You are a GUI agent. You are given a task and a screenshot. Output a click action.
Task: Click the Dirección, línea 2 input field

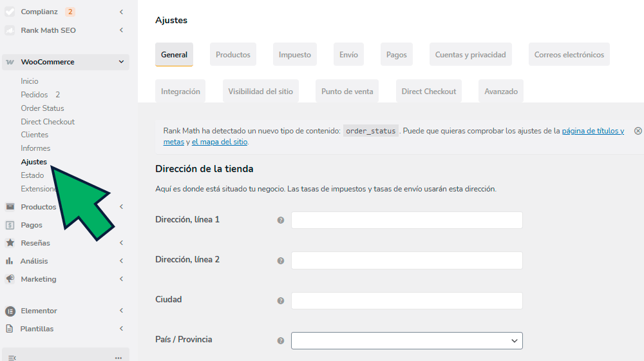coord(406,260)
